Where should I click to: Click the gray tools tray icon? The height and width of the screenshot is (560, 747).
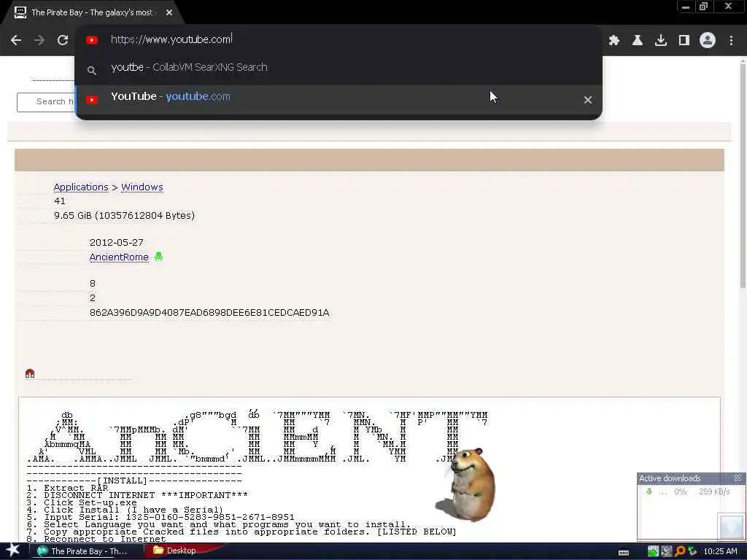coord(666,551)
